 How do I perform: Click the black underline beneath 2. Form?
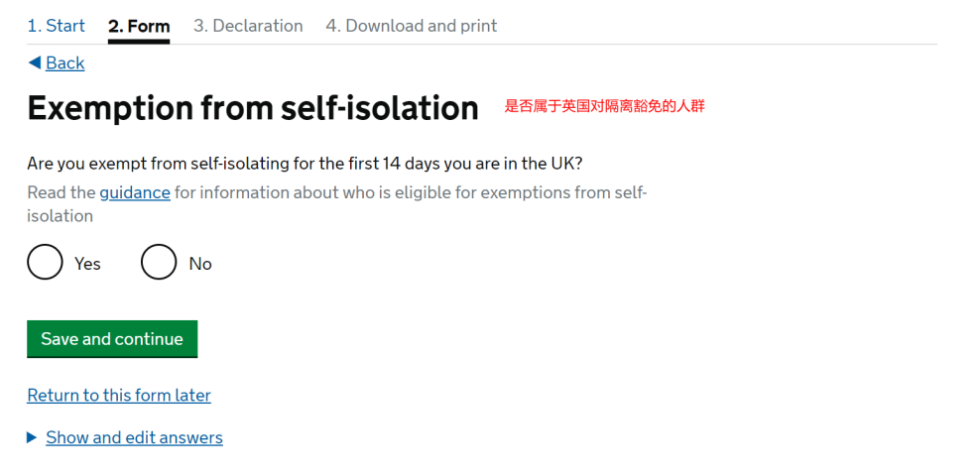pos(139,42)
